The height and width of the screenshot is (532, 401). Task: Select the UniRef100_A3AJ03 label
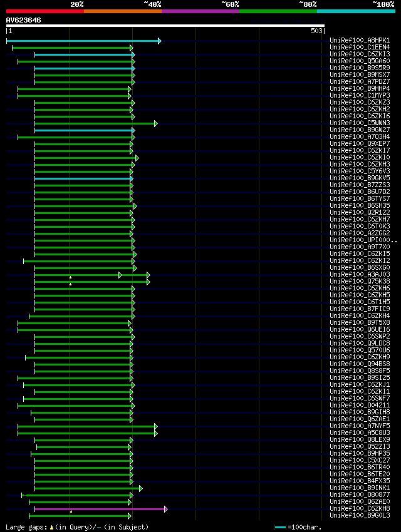(x=360, y=275)
